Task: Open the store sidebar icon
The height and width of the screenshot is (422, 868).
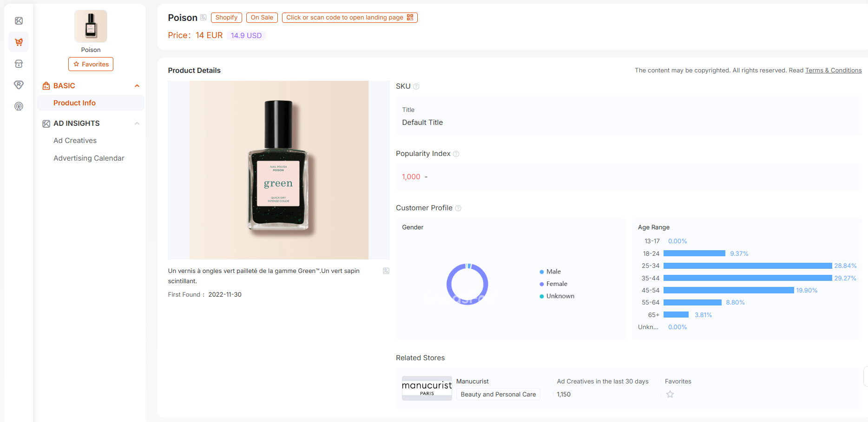Action: (19, 64)
